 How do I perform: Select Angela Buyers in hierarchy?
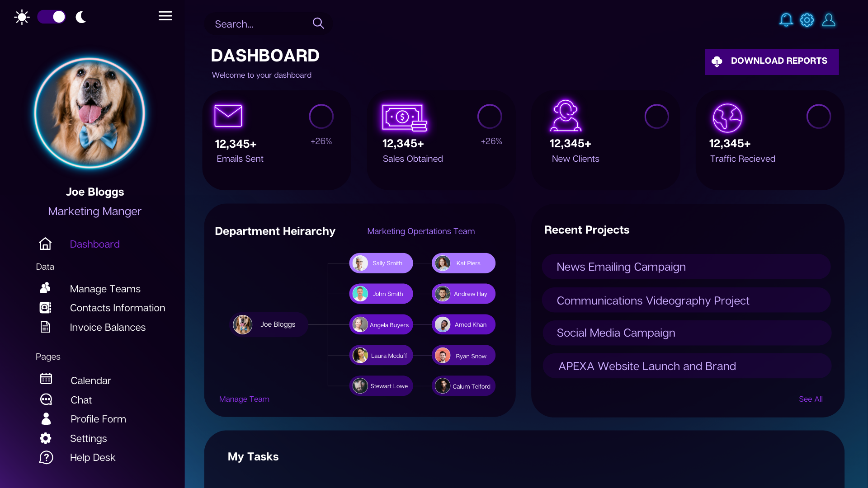tap(381, 324)
